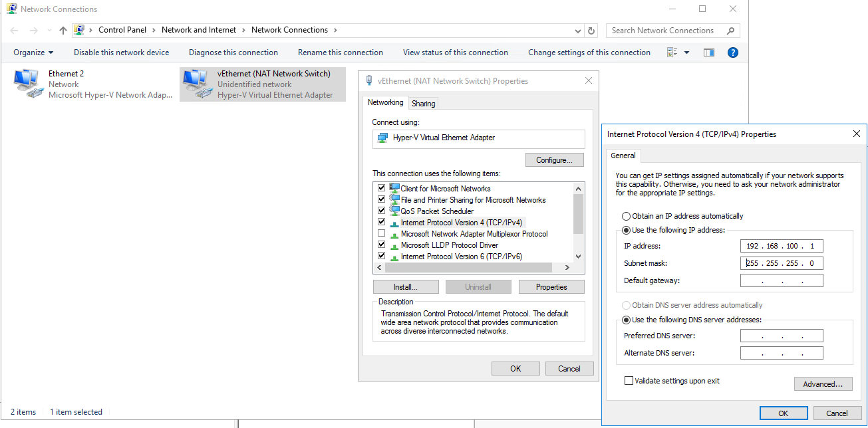This screenshot has height=428, width=868.
Task: Select Client for Microsoft Networks item icon
Action: [394, 188]
